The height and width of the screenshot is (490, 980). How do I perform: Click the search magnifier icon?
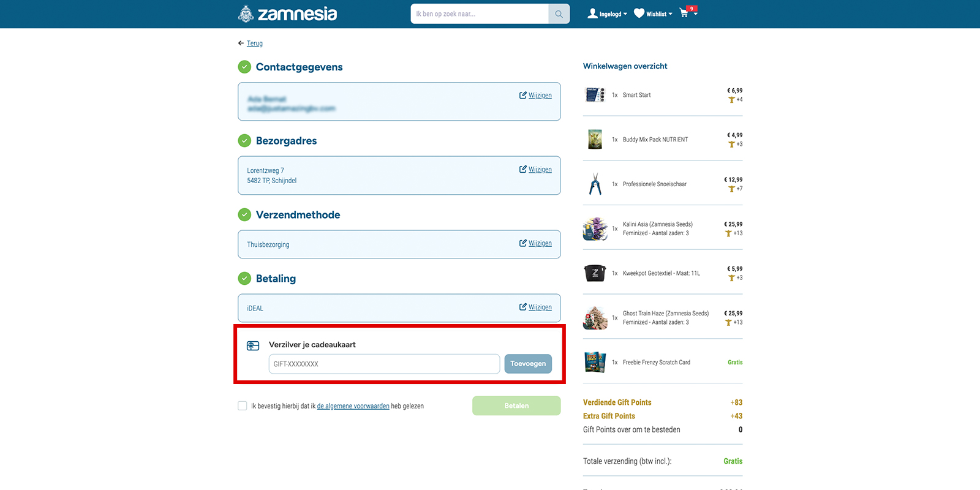(x=559, y=14)
